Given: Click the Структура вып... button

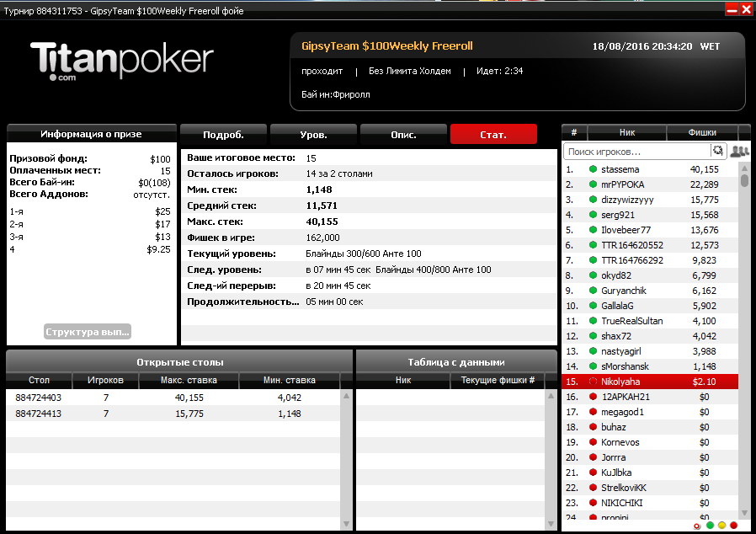Looking at the screenshot, I should tap(88, 332).
